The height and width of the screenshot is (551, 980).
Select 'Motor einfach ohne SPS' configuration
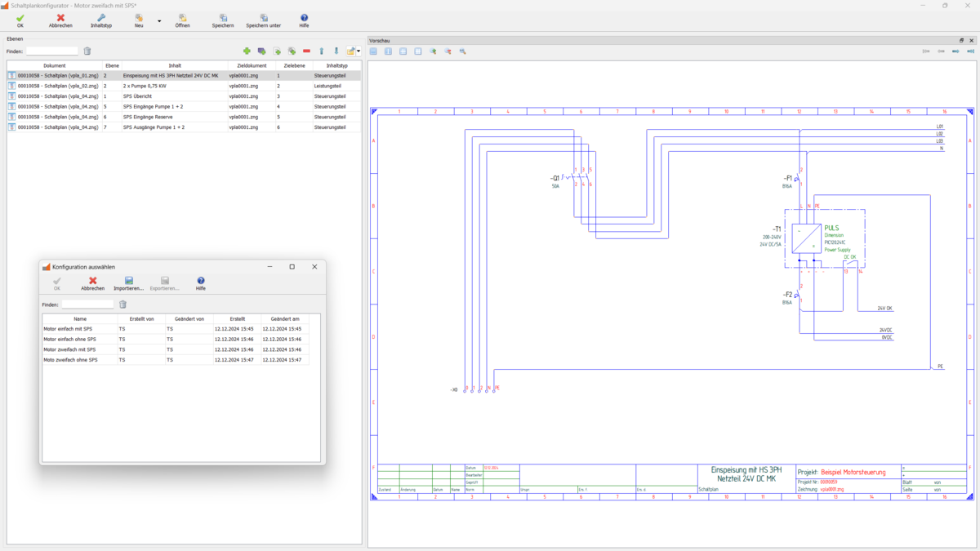69,339
